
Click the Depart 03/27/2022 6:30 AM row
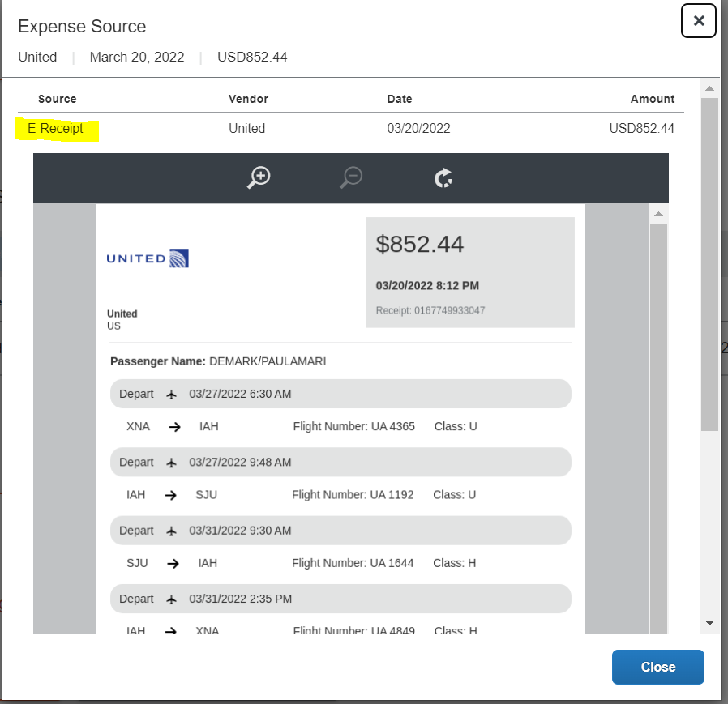(x=340, y=394)
